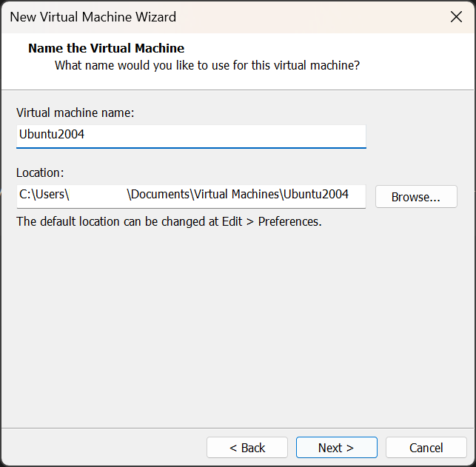Screen dimensions: 476x467
Task: Place cursor on "C:\Users" in Location path
Action: (x=43, y=195)
